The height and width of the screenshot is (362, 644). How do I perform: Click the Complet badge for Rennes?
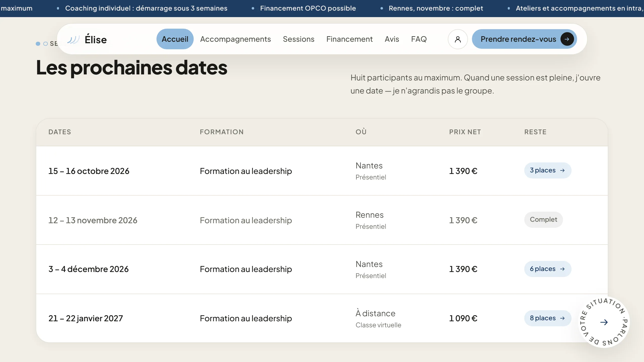click(543, 220)
